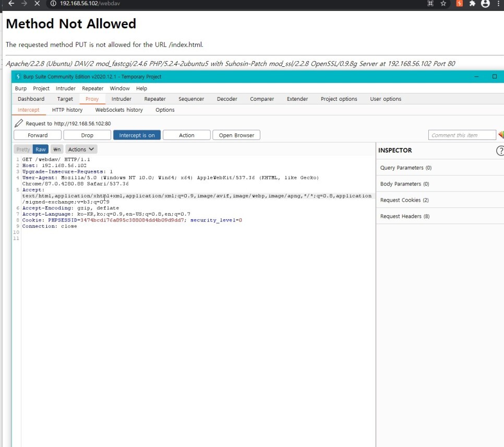Click the Connection: close header line
The height and width of the screenshot is (447, 504).
50,226
